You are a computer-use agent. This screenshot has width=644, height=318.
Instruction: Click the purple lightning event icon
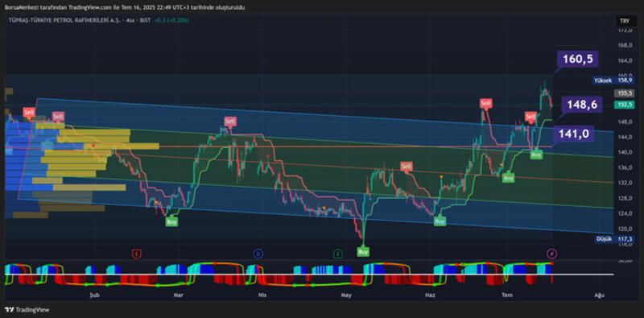point(552,254)
